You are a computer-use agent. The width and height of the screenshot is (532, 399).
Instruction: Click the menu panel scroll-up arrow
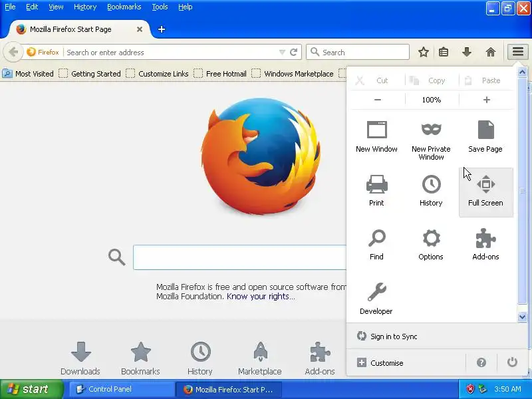522,72
